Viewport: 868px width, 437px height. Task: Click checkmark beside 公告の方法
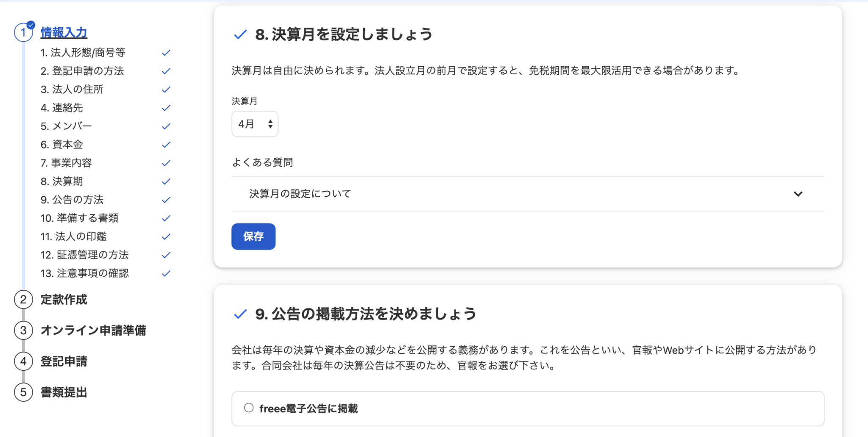pos(166,199)
